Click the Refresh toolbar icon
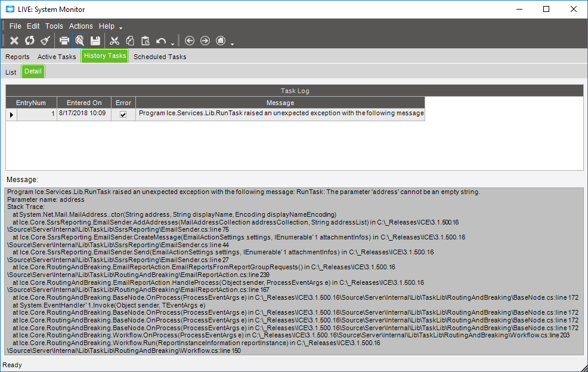The width and height of the screenshot is (588, 372). coord(30,41)
